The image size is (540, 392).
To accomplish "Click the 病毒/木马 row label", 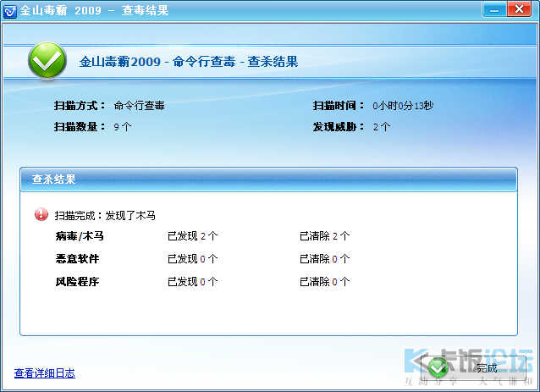I will (x=80, y=236).
